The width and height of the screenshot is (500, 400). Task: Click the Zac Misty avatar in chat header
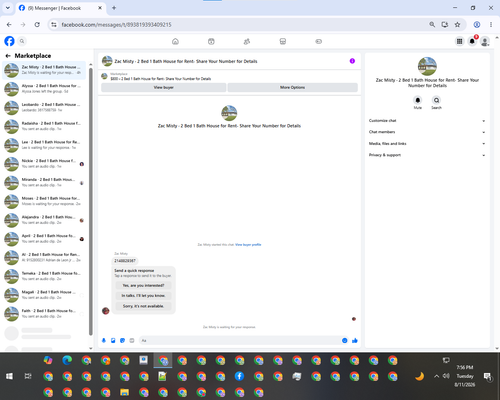coord(107,61)
